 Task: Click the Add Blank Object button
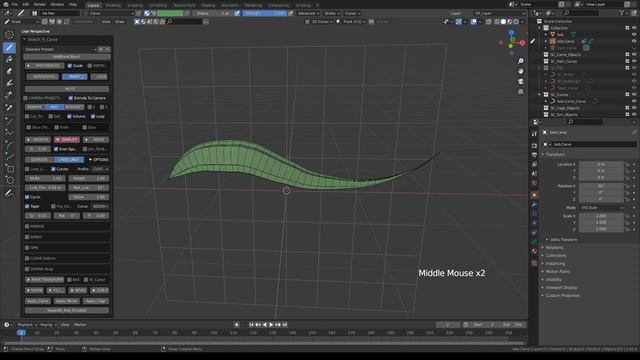[x=67, y=57]
